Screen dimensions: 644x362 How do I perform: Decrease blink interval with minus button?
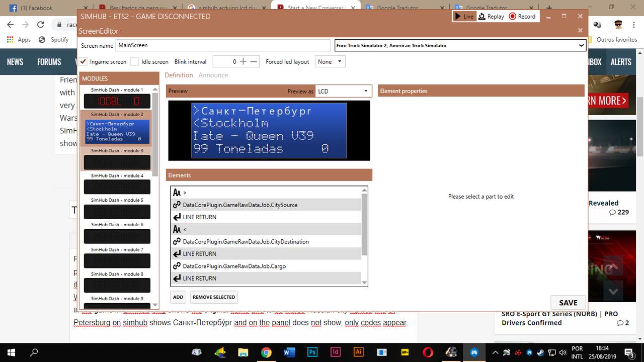[254, 61]
